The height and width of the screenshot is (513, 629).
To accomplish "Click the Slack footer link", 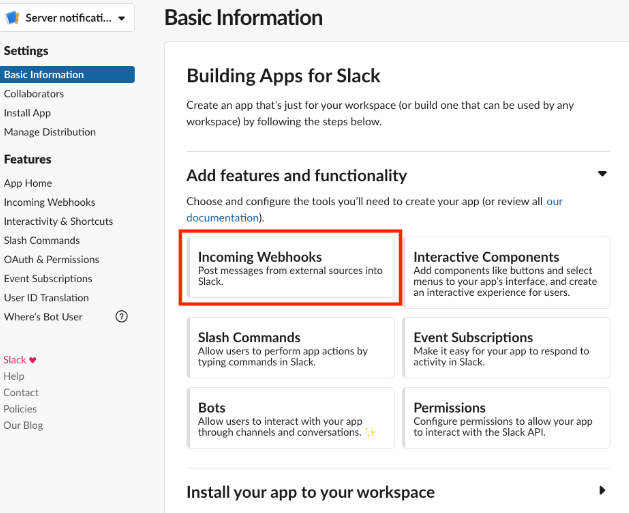I will coord(15,360).
